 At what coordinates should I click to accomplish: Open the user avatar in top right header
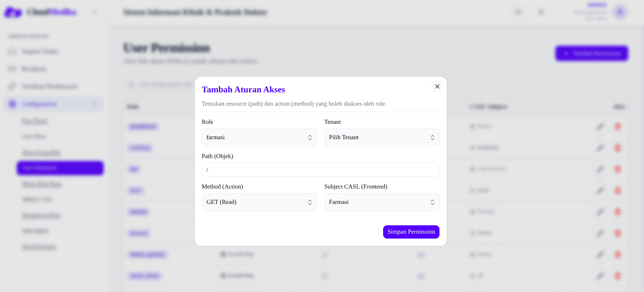(620, 12)
